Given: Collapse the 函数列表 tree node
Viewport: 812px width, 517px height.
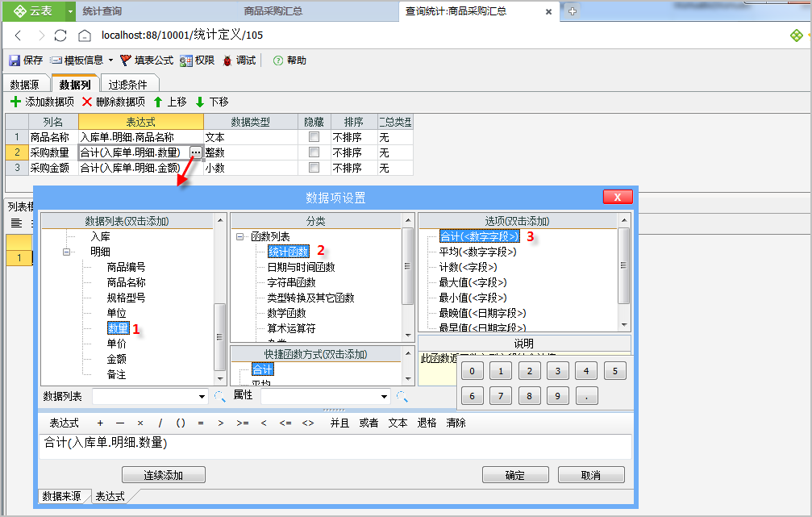Looking at the screenshot, I should (239, 237).
